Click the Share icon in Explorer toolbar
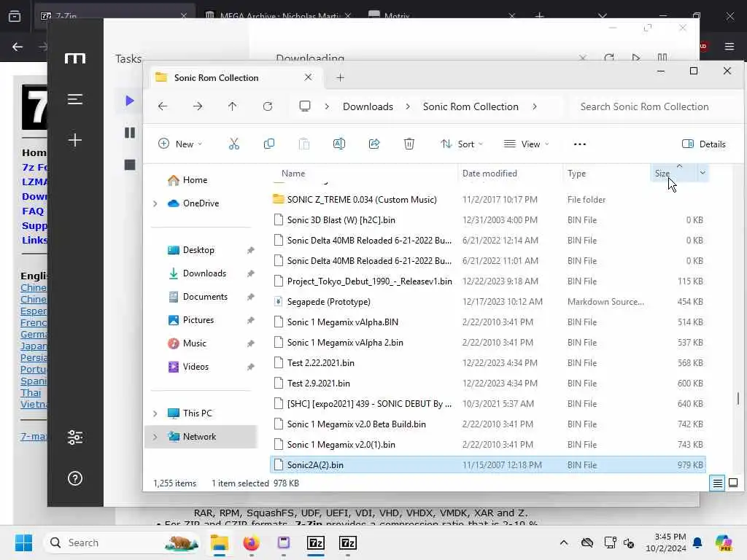The height and width of the screenshot is (560, 747). click(x=374, y=144)
